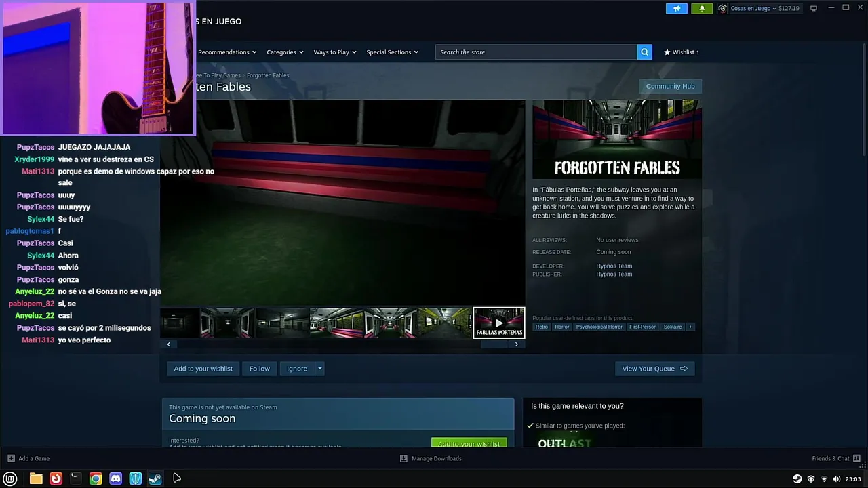Click the green Add to your wishlist button
The height and width of the screenshot is (488, 868).
469,443
